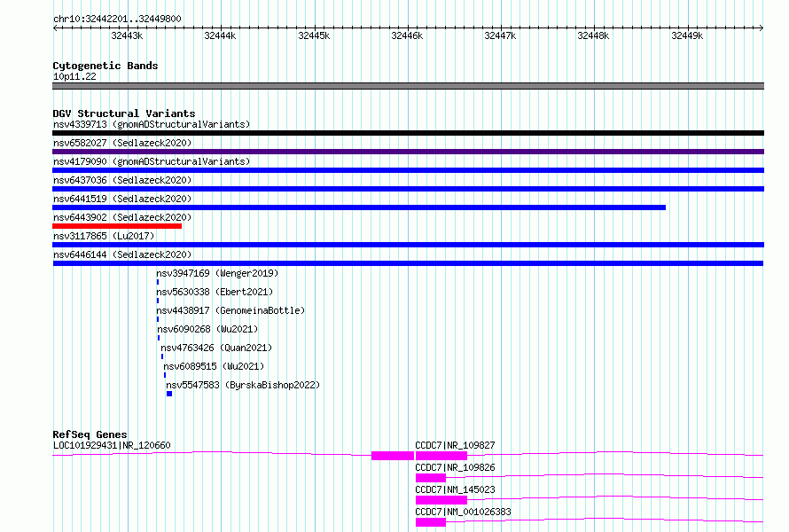The height and width of the screenshot is (532, 789).
Task: Click the 32443k ruler tick label
Action: coord(127,35)
